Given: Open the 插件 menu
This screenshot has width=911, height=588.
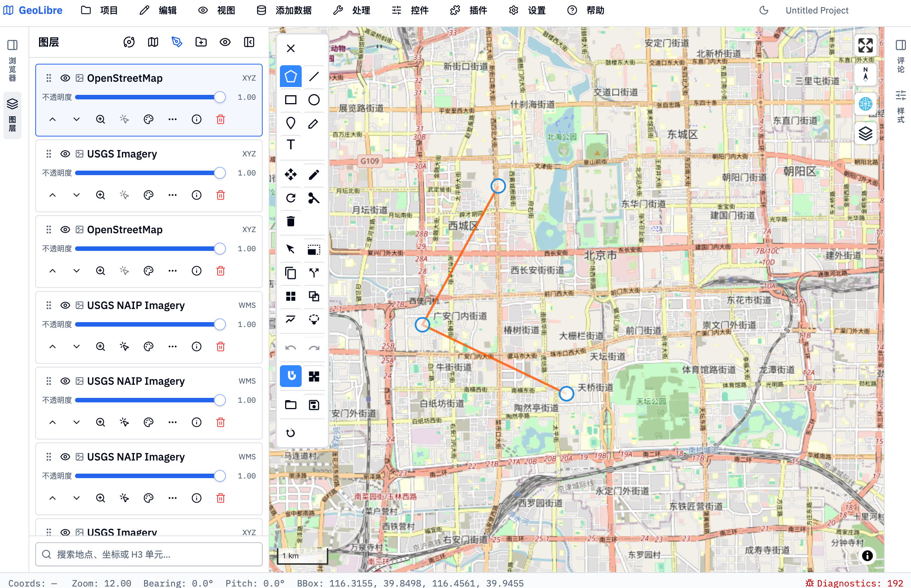Looking at the screenshot, I should [469, 10].
